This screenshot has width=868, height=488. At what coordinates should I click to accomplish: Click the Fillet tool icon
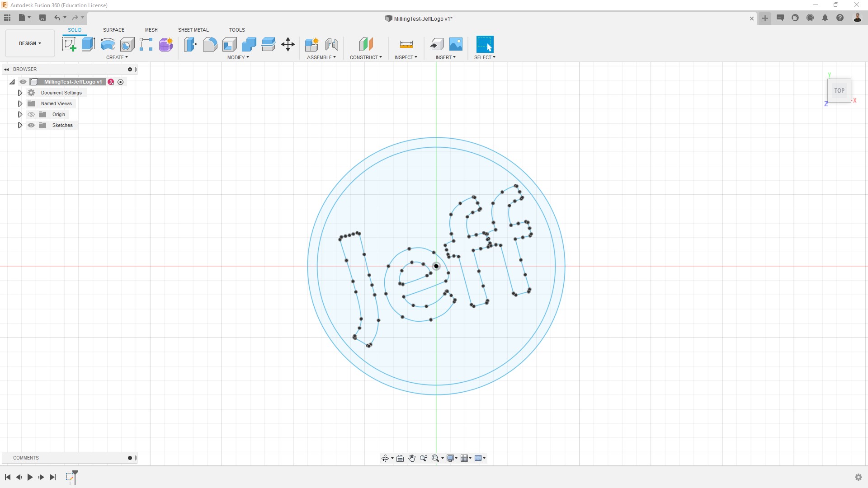pos(210,44)
